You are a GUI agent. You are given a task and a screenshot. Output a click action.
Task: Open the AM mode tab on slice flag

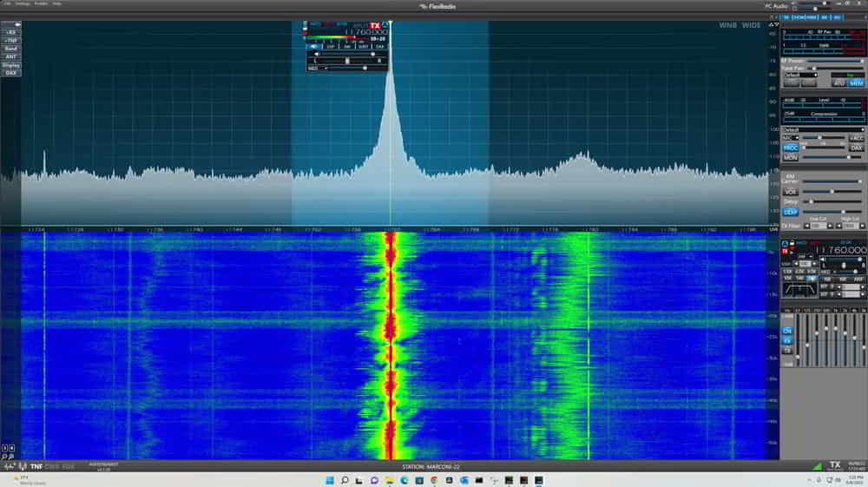click(347, 47)
